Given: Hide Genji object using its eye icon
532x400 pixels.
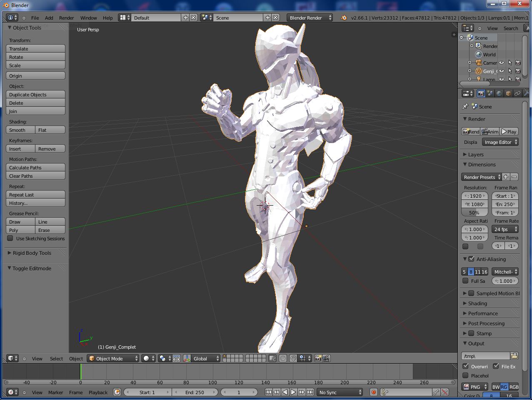Looking at the screenshot, I should [x=502, y=71].
